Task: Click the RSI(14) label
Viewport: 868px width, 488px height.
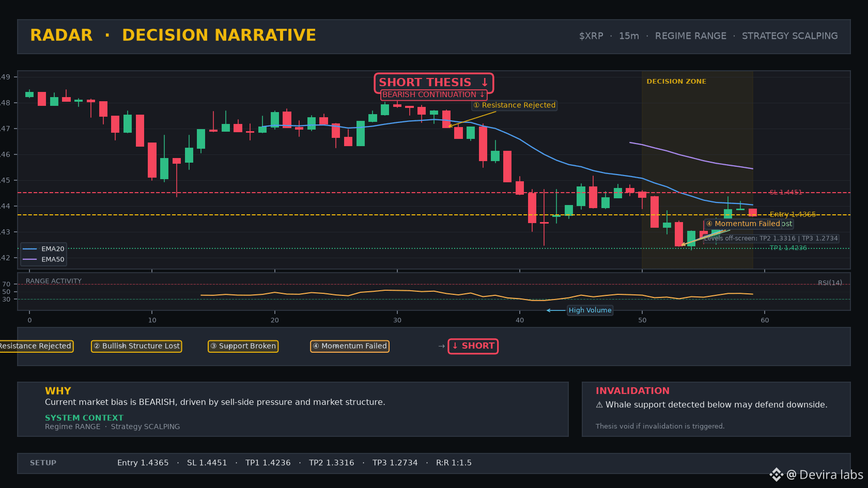Action: coord(830,283)
